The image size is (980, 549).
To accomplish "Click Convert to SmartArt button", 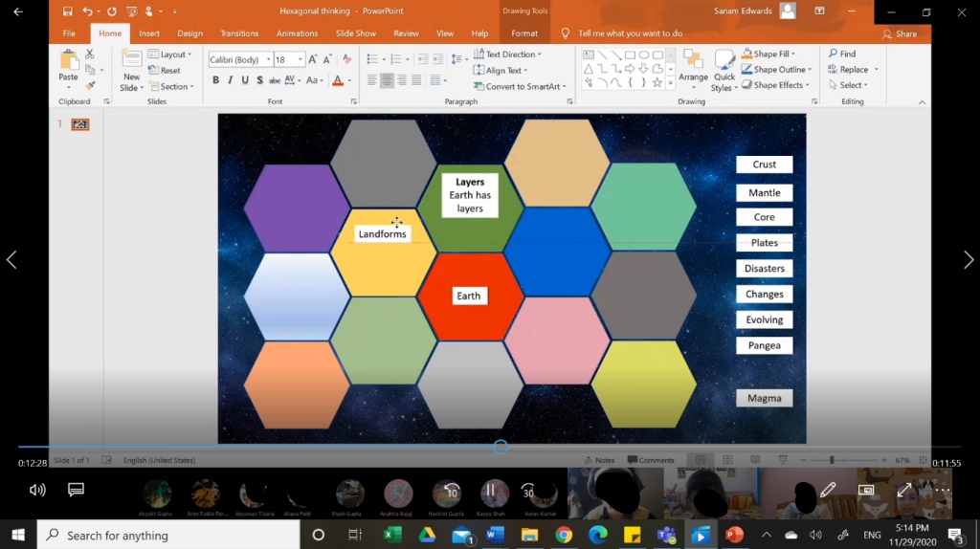I will tap(524, 86).
